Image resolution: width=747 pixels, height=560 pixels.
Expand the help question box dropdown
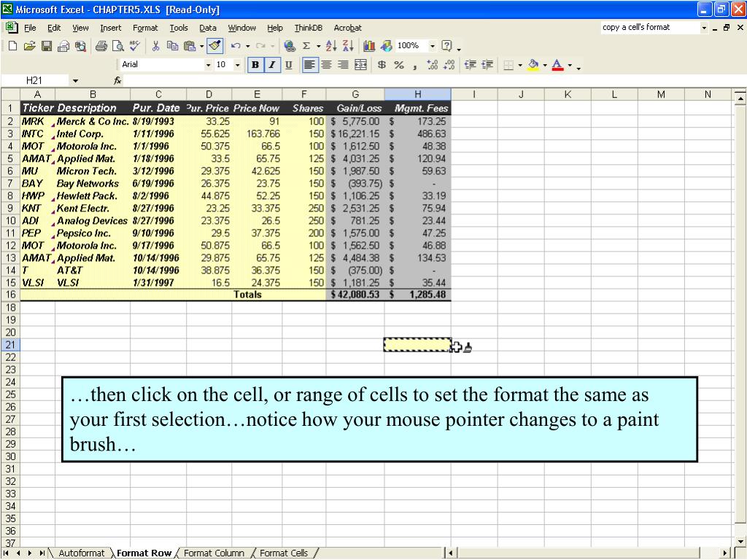(704, 28)
